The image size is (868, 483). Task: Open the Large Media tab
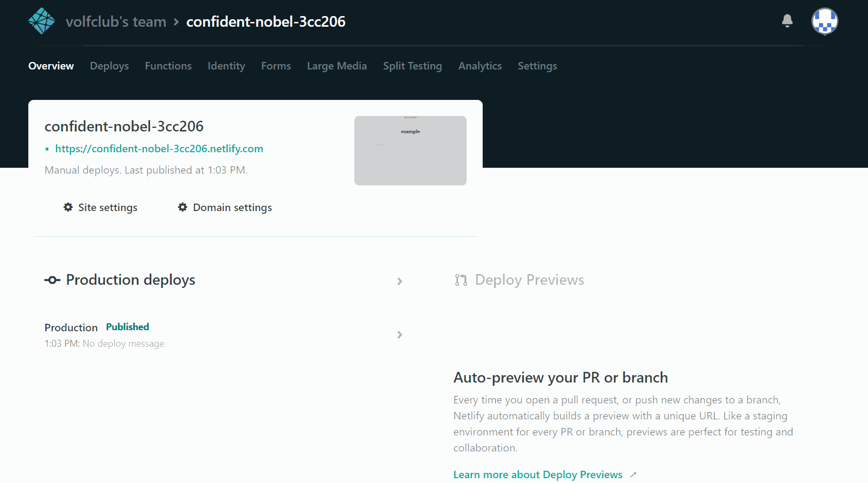pyautogui.click(x=337, y=66)
